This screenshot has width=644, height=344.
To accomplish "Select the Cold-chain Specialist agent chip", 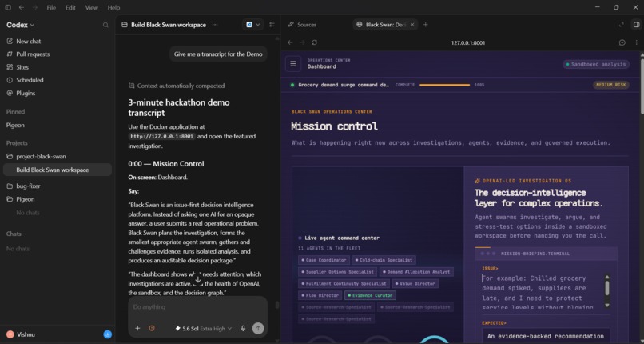I will click(384, 260).
